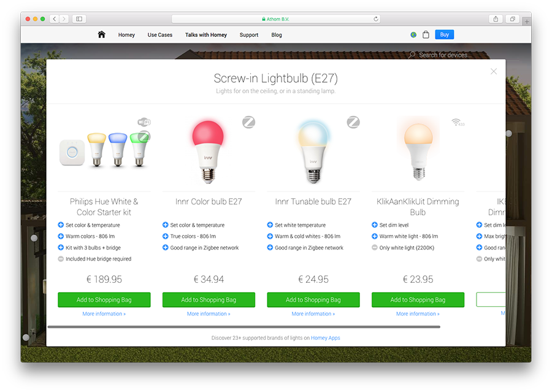Image resolution: width=552 pixels, height=392 pixels.
Task: Click the Safari address bar
Action: pyautogui.click(x=275, y=19)
